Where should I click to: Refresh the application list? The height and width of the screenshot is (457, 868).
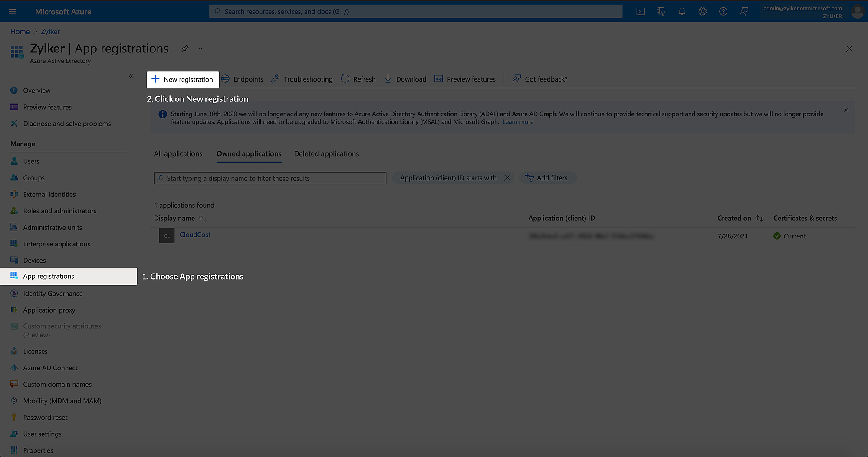(358, 79)
